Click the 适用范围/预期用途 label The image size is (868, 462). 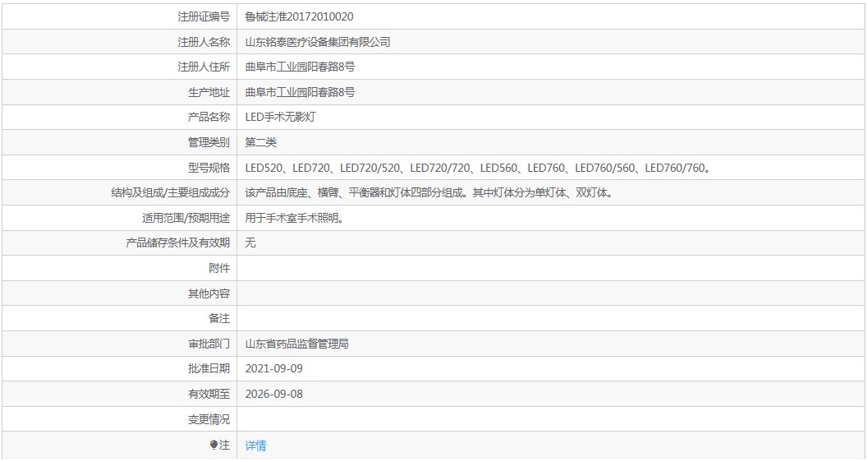pos(186,218)
